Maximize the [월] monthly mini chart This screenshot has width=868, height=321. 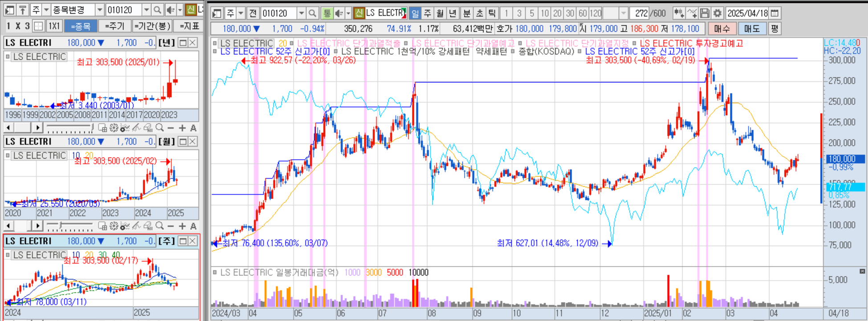click(x=183, y=142)
